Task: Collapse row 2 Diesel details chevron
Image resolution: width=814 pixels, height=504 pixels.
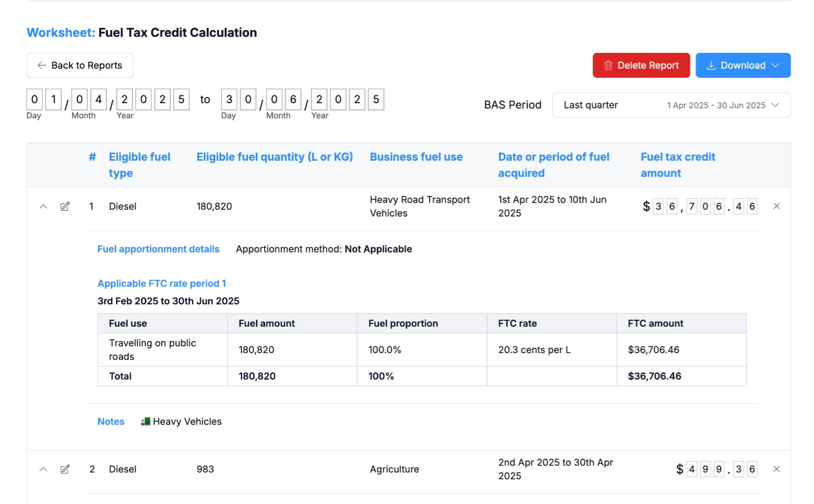Action: (x=44, y=469)
